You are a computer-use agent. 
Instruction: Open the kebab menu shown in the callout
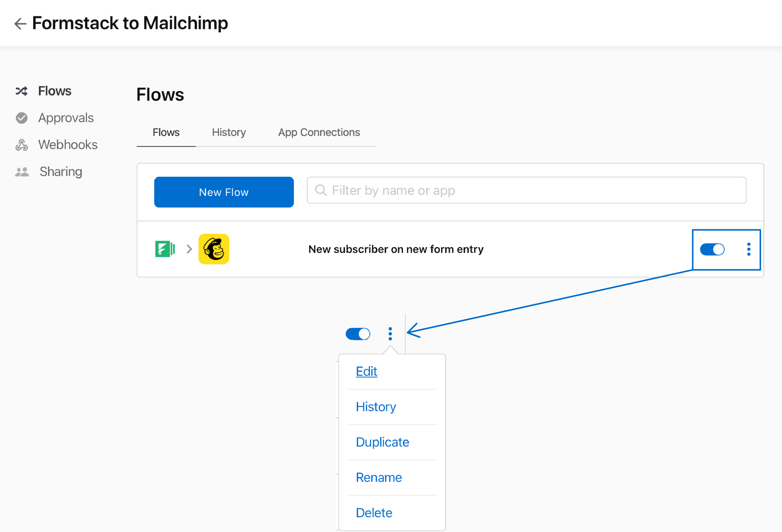click(x=390, y=334)
